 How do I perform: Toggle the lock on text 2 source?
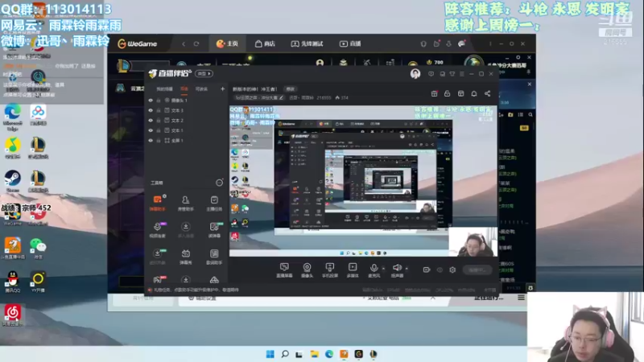pyautogui.click(x=159, y=121)
